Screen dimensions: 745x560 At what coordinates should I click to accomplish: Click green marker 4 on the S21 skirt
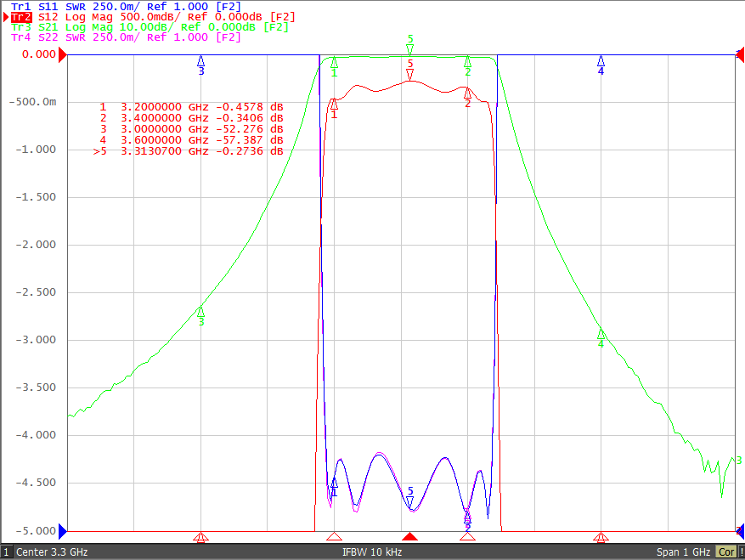click(x=601, y=338)
